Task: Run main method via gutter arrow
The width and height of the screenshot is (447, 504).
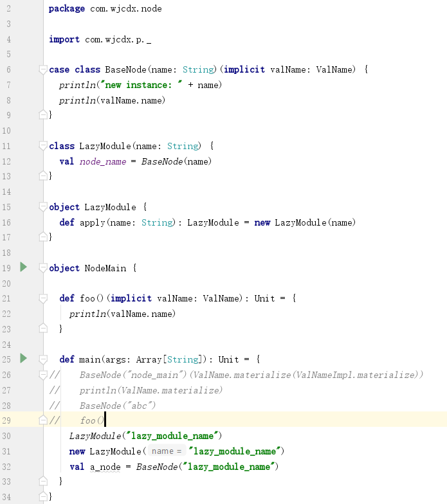Action: (x=23, y=359)
